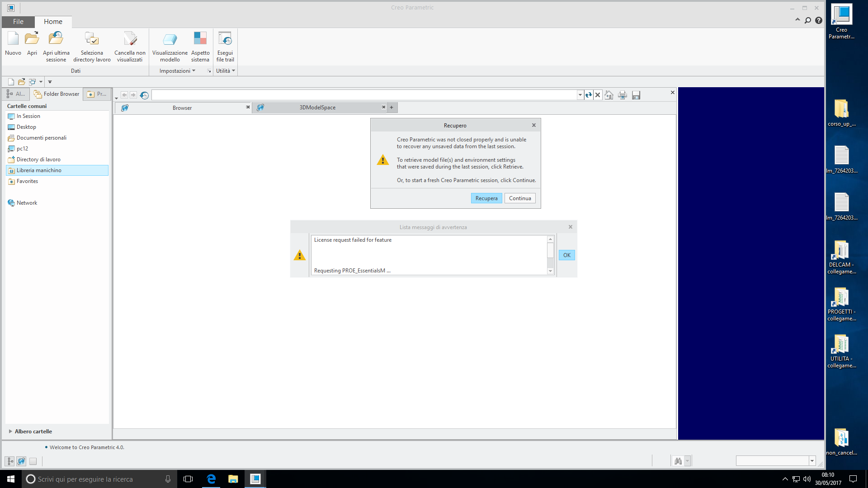Toggle browser display icon in status bar

tap(21, 461)
